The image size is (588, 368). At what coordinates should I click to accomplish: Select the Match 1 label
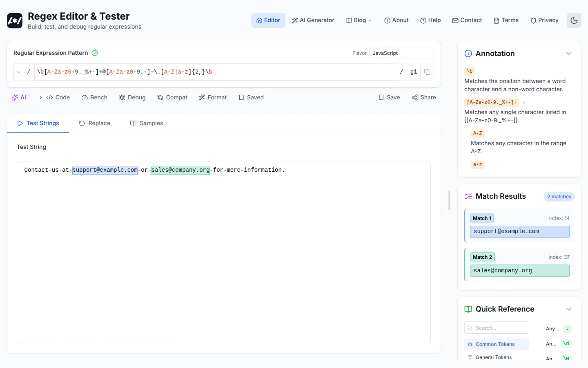pyautogui.click(x=482, y=218)
